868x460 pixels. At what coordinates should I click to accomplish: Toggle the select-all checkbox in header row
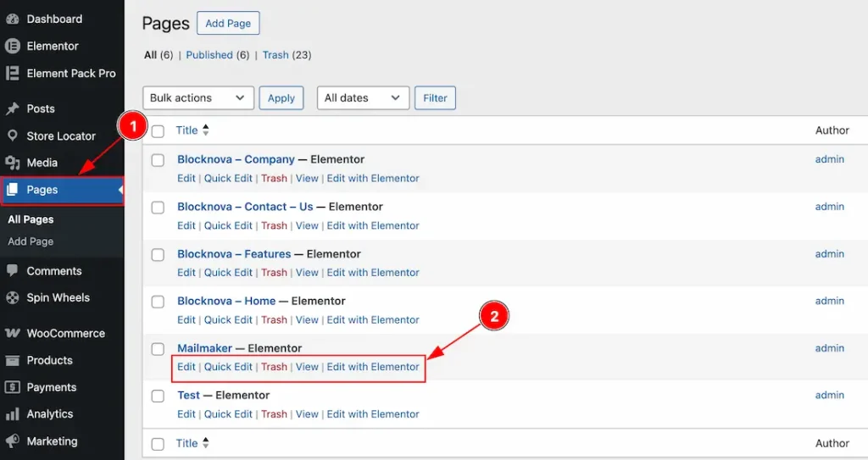click(158, 131)
